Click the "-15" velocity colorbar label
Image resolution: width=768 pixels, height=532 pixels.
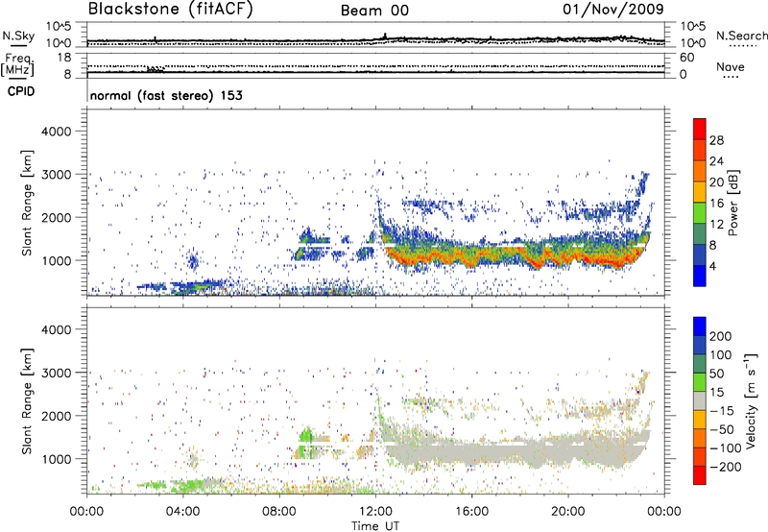click(721, 411)
